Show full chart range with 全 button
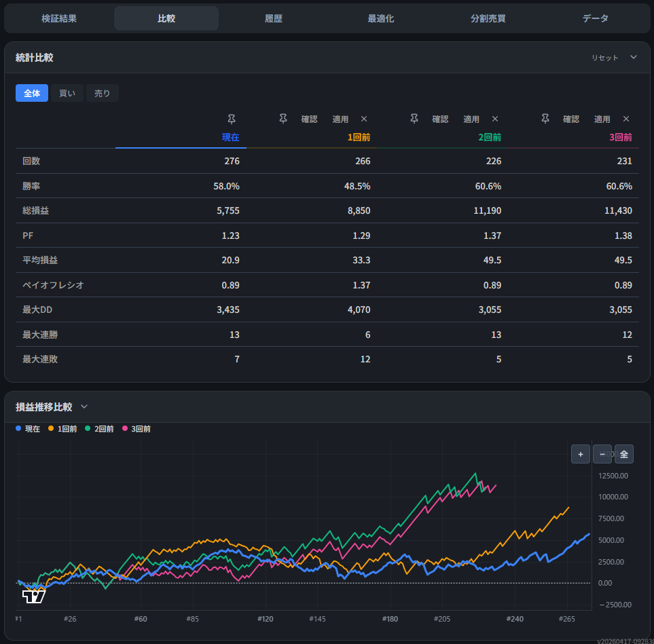This screenshot has width=654, height=644. [624, 454]
